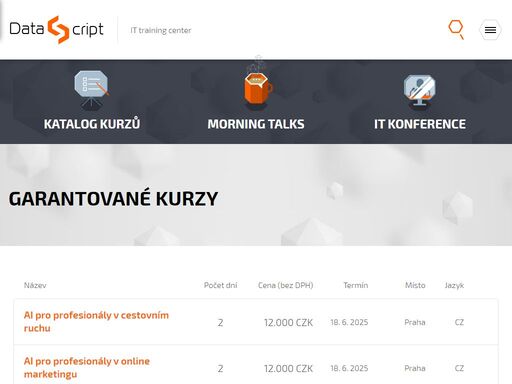The image size is (512, 384).
Task: Click the IT training center tagline
Action: [x=161, y=30]
